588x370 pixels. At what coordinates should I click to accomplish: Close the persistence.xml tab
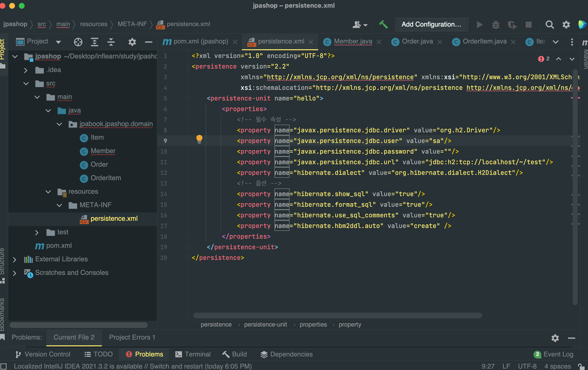tap(311, 42)
